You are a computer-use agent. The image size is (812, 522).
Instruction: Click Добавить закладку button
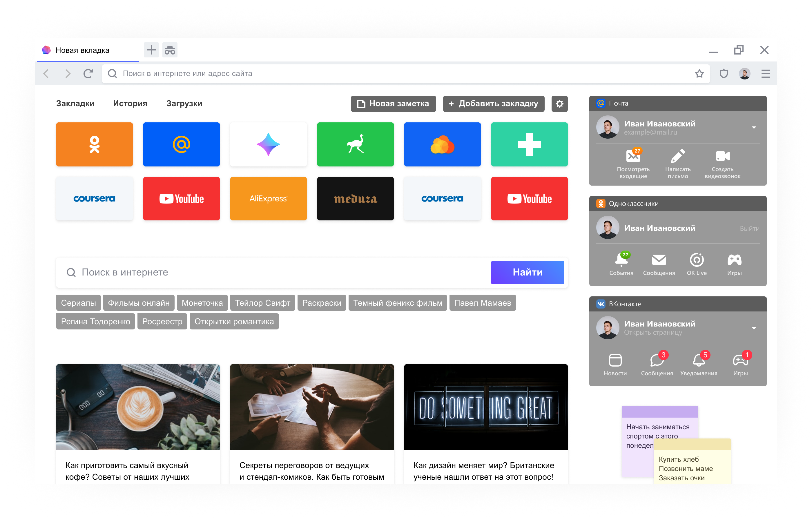click(x=494, y=104)
